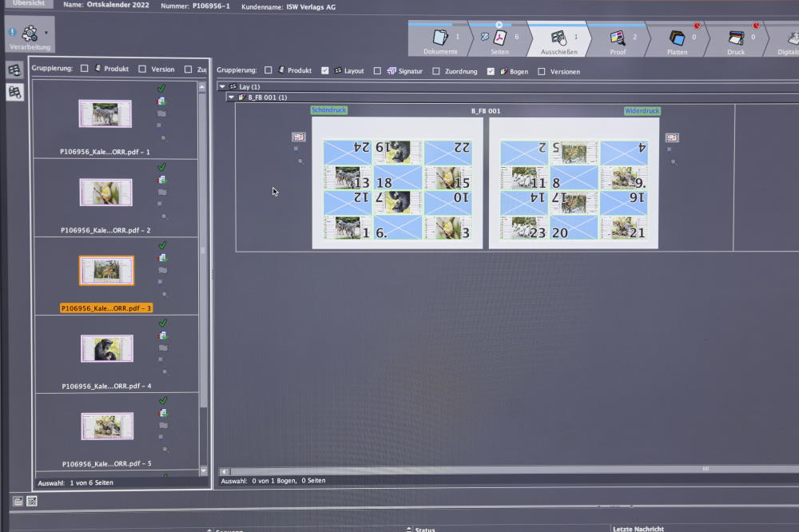Click the page assignment icon of ORR.pdf - 4
This screenshot has height=532, width=799.
[163, 335]
